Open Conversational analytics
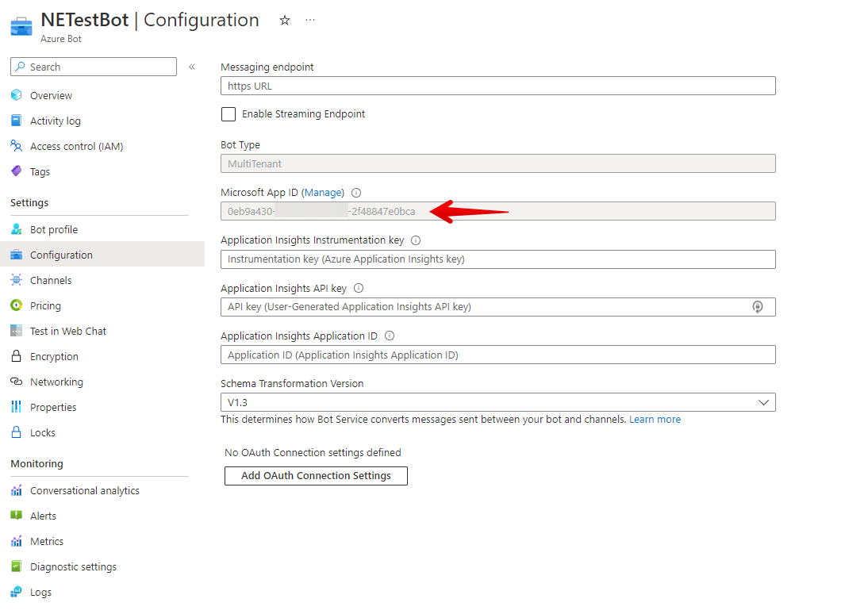The width and height of the screenshot is (868, 614). coord(85,490)
